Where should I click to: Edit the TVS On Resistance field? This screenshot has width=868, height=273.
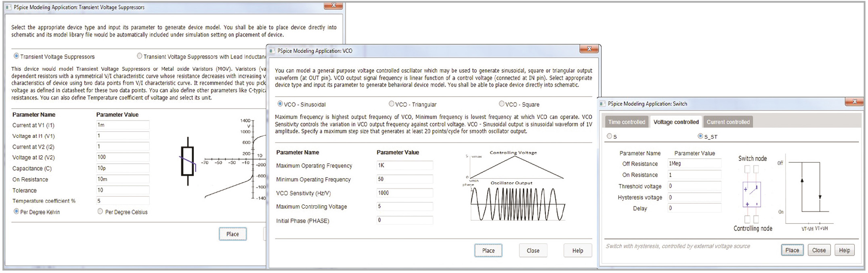[x=123, y=179]
